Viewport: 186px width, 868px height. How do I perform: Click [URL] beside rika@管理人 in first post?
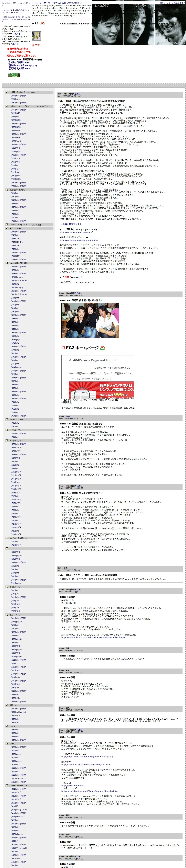tap(78, 94)
